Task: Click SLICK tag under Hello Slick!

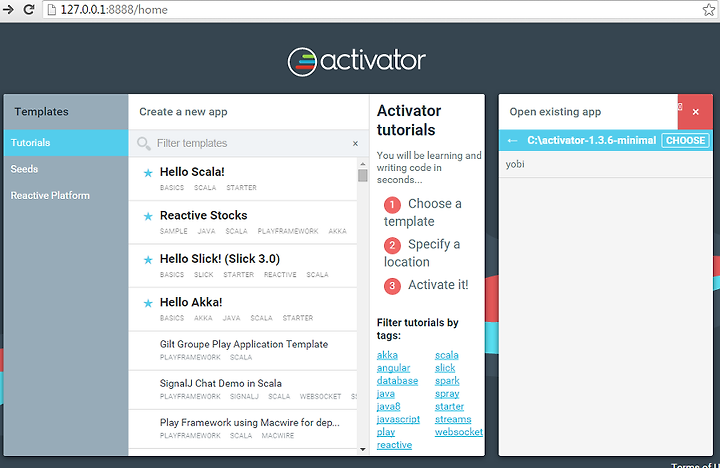Action: pos(203,275)
